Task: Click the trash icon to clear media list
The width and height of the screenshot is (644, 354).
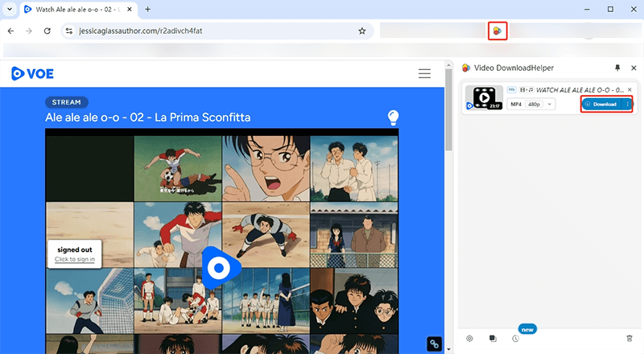Action: pyautogui.click(x=630, y=339)
